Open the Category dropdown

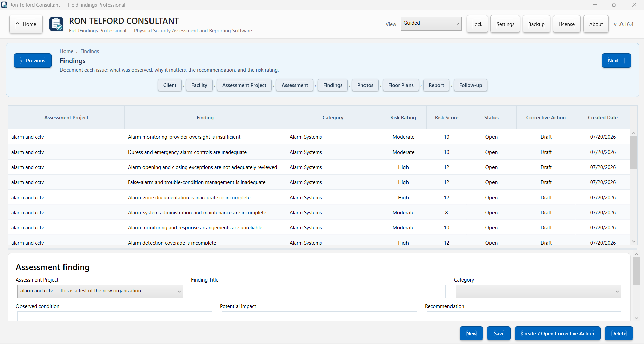pos(538,291)
